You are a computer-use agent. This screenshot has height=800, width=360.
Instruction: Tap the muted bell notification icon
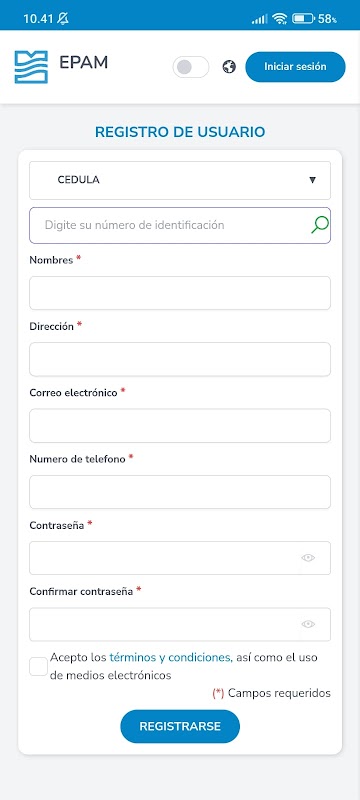pyautogui.click(x=63, y=19)
